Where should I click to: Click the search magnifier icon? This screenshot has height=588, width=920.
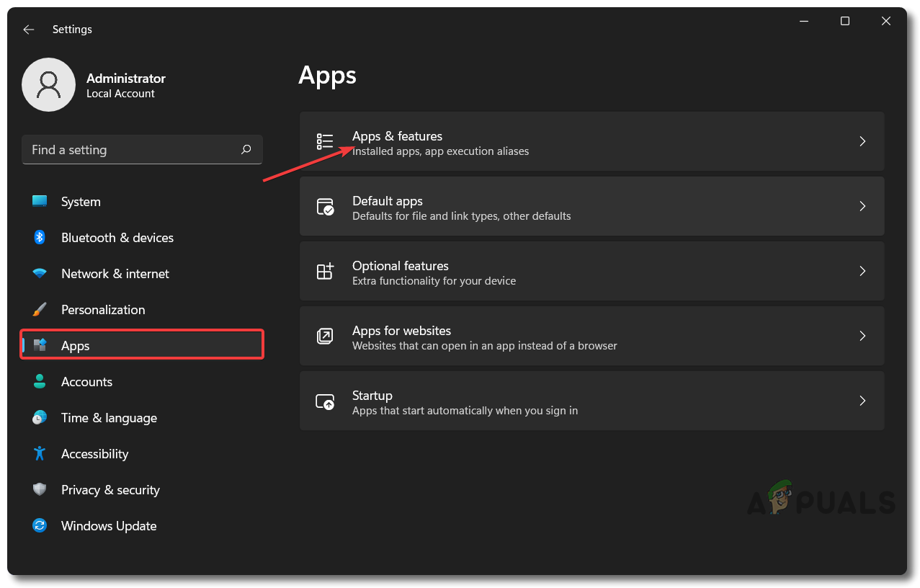click(246, 150)
